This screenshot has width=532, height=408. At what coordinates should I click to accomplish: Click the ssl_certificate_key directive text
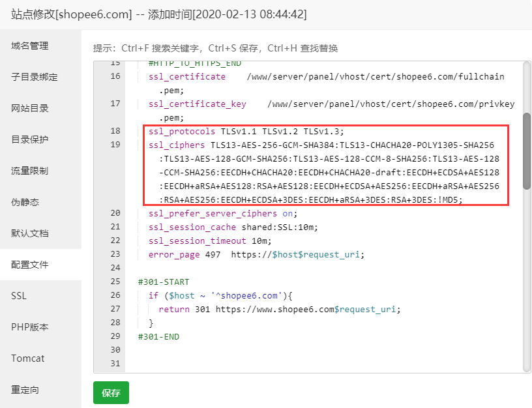click(x=197, y=104)
